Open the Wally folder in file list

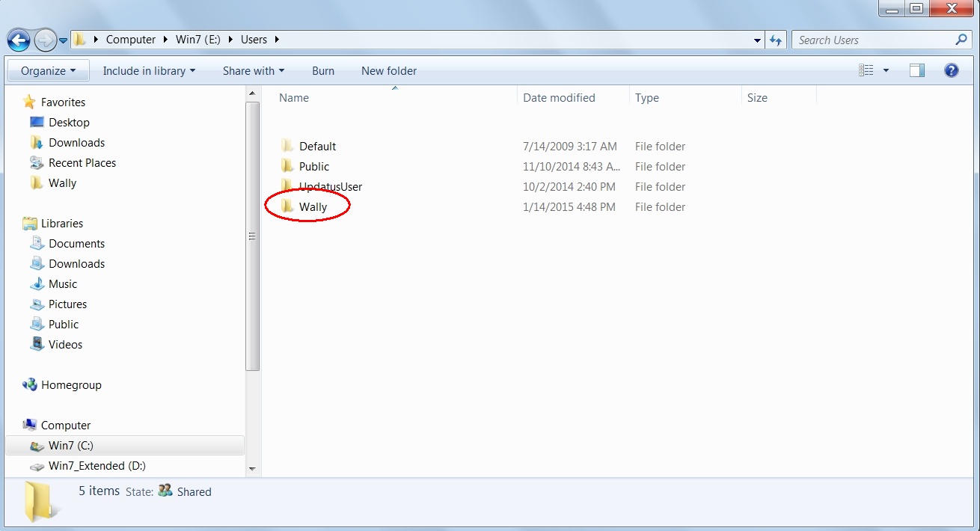tap(313, 207)
